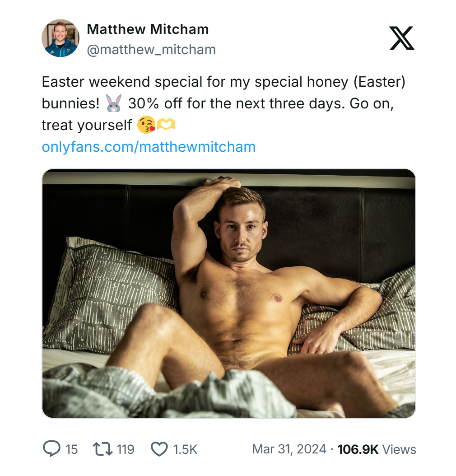Screen dimensions: 456x476
Task: Click the reply count 15
Action: 71,449
